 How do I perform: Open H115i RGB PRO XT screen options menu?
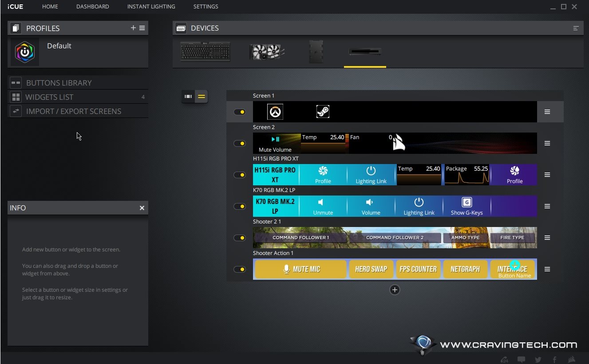coord(547,175)
